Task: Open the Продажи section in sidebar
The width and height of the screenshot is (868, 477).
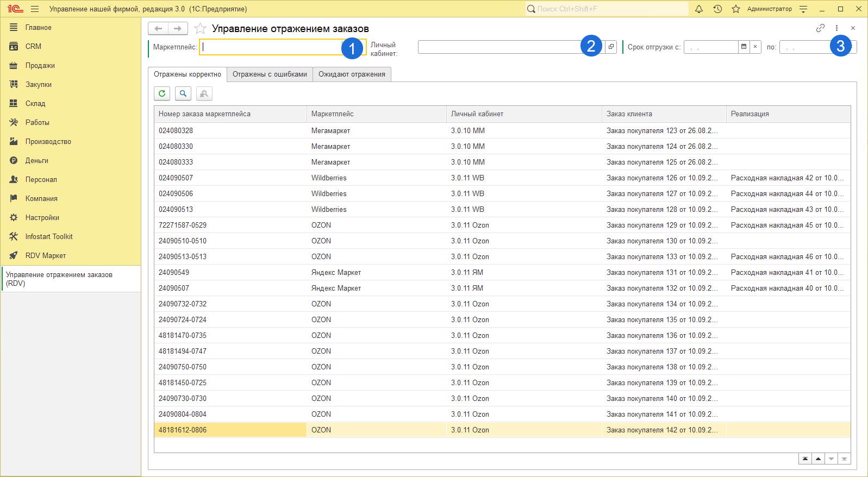Action: click(40, 66)
